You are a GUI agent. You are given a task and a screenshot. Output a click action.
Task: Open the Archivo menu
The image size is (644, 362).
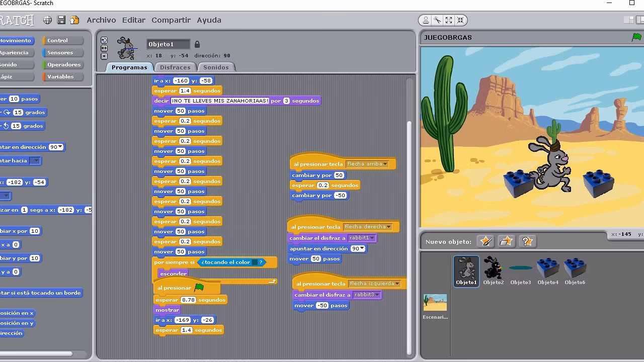tap(101, 20)
